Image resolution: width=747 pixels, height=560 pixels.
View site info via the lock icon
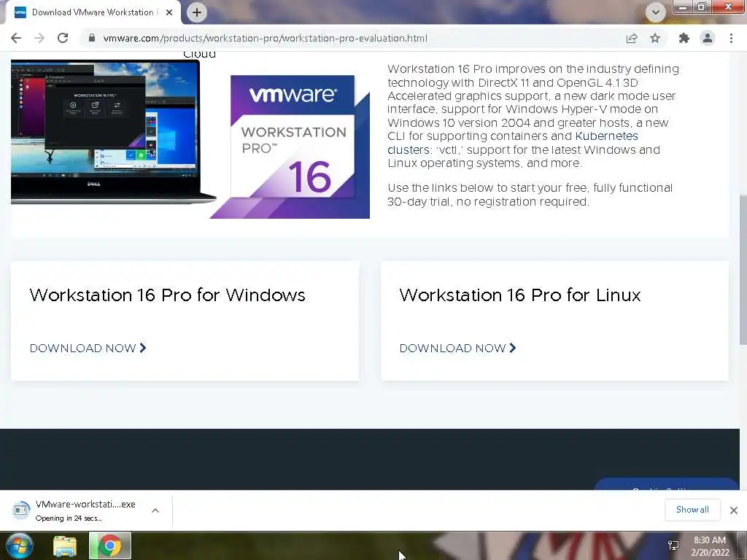pos(92,38)
